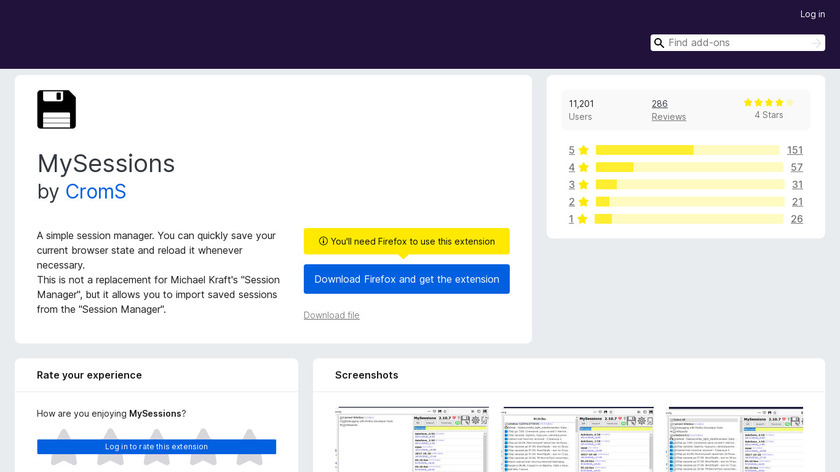Focus the Find add-ons search field

737,43
